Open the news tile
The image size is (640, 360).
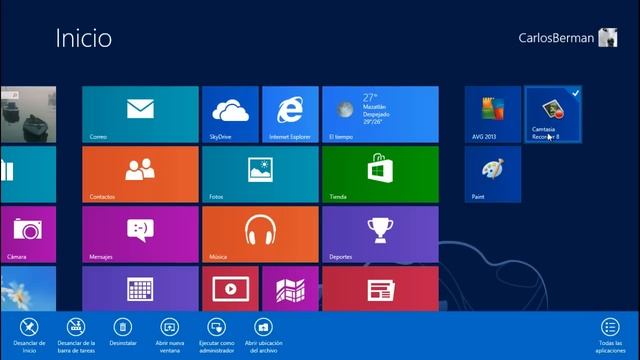point(380,289)
